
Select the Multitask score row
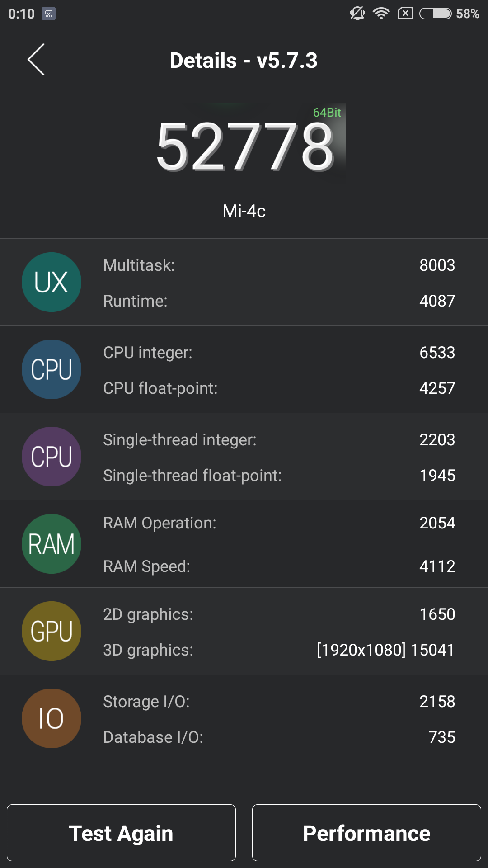pos(279,265)
